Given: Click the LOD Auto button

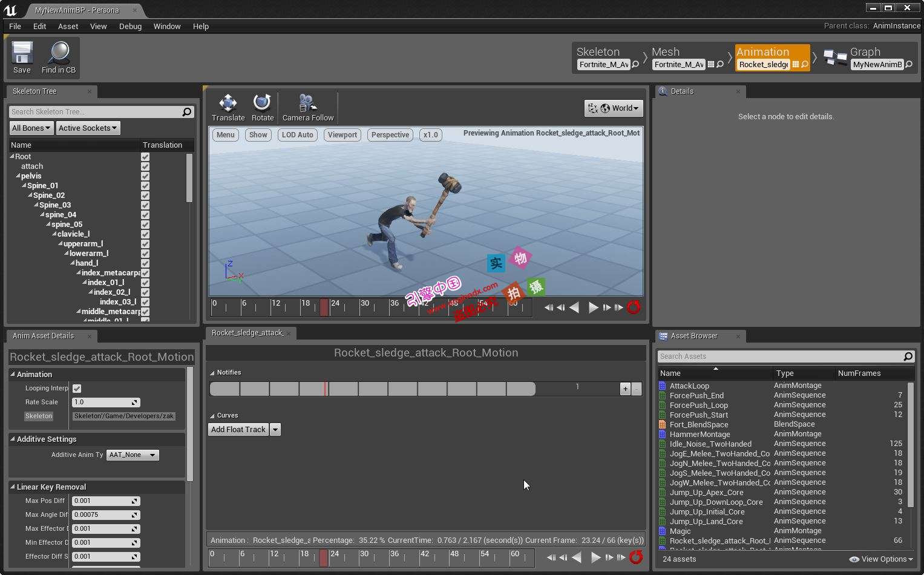Looking at the screenshot, I should [x=298, y=135].
